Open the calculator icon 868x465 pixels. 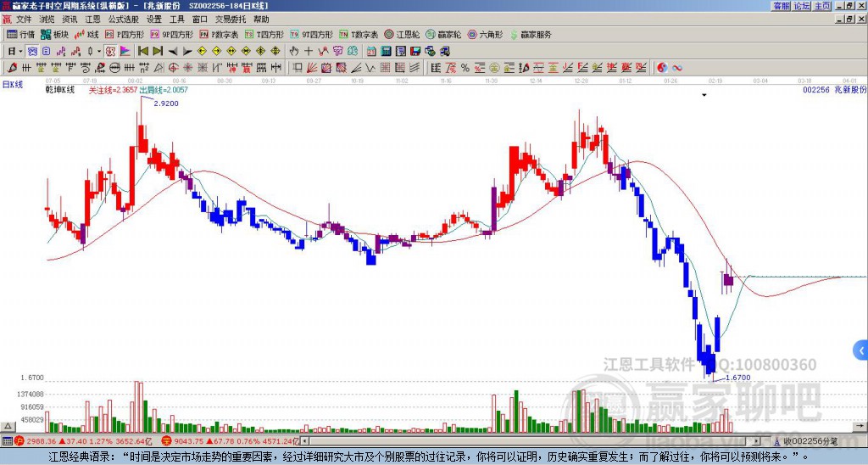pos(386,52)
